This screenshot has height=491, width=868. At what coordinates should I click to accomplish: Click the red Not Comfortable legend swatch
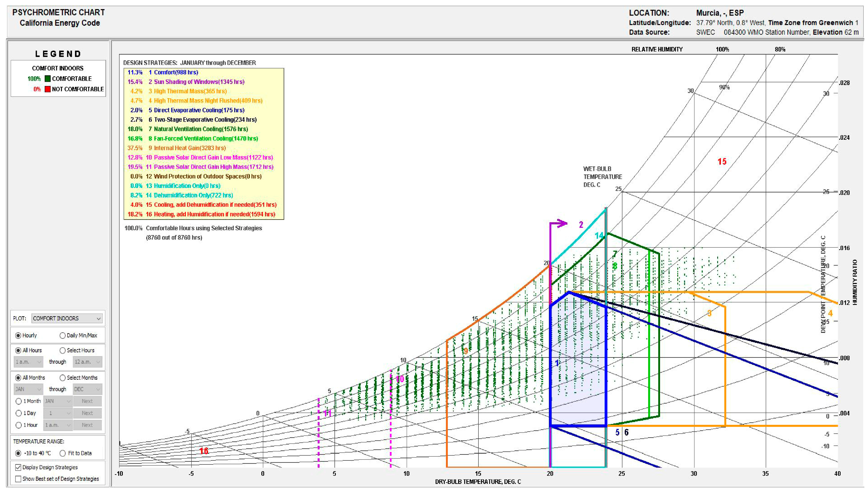[x=48, y=89]
